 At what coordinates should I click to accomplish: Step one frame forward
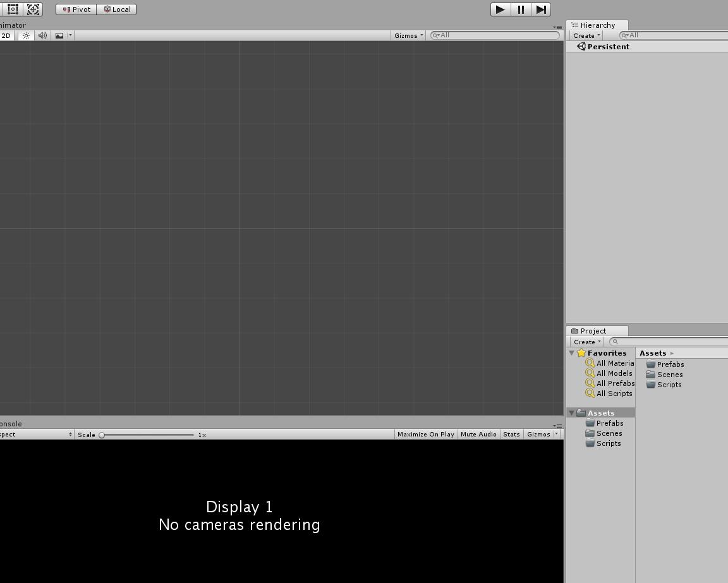point(541,9)
